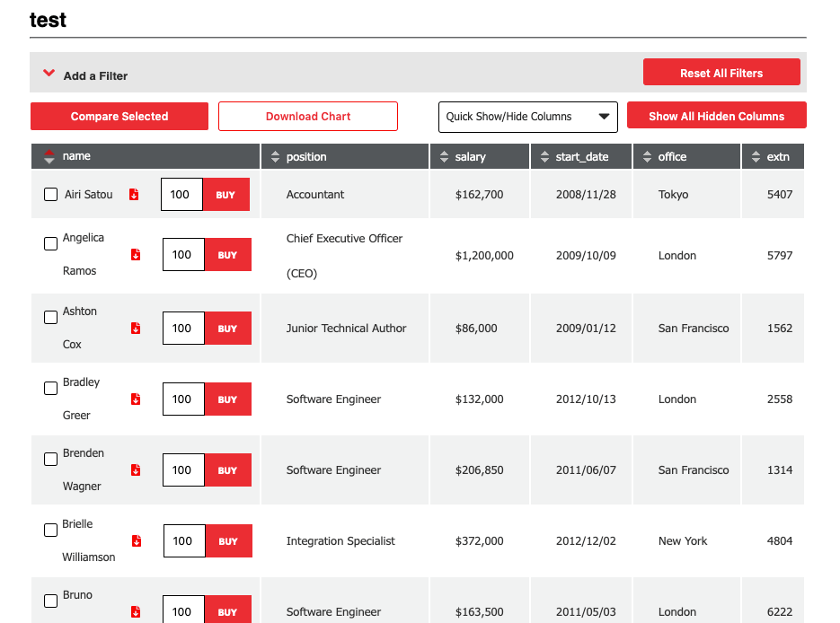The width and height of the screenshot is (840, 623).
Task: Click the download icon beside Bradley Greer
Action: (136, 399)
